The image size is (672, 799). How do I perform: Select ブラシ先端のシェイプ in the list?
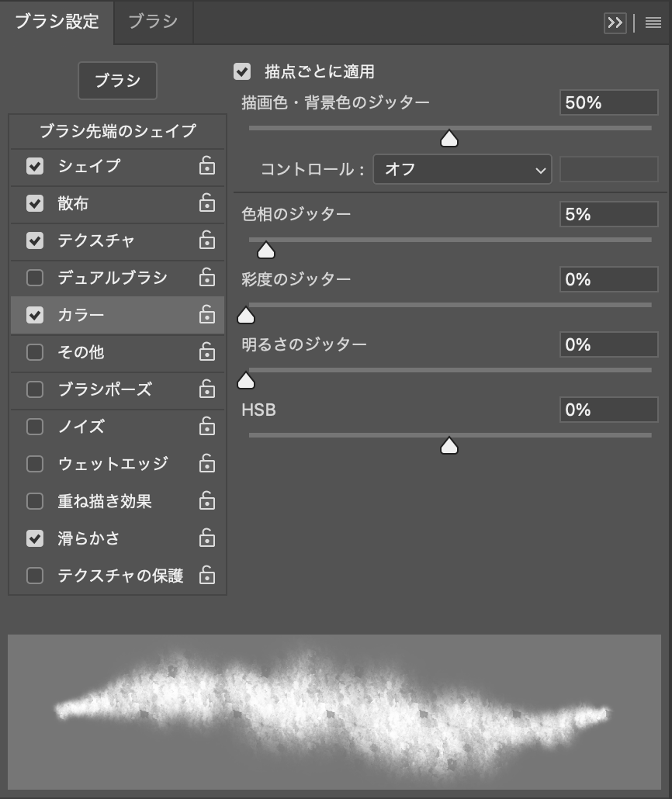[x=117, y=131]
